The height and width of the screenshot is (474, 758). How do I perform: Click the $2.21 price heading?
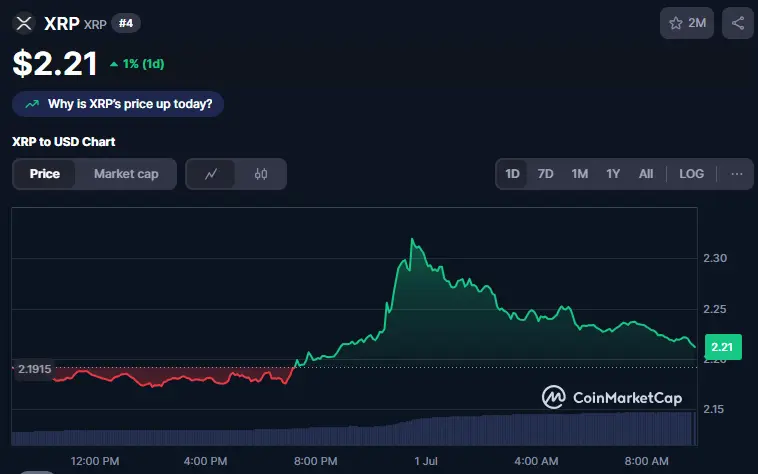click(55, 63)
